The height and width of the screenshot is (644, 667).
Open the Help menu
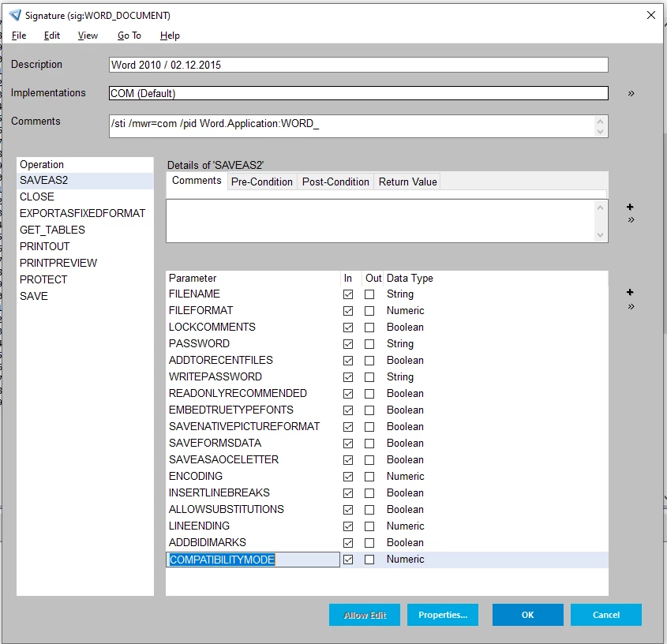(170, 36)
